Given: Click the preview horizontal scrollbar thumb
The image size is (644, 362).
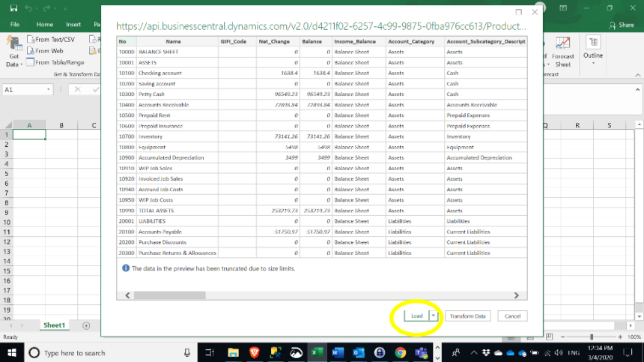Looking at the screenshot, I should [x=170, y=295].
